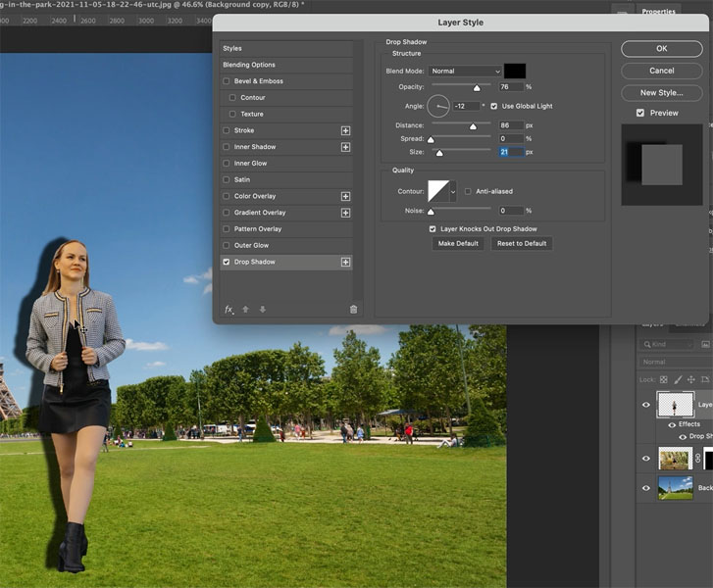Click the fx add-effect icon at dialog bottom
The width and height of the screenshot is (713, 588).
229,310
